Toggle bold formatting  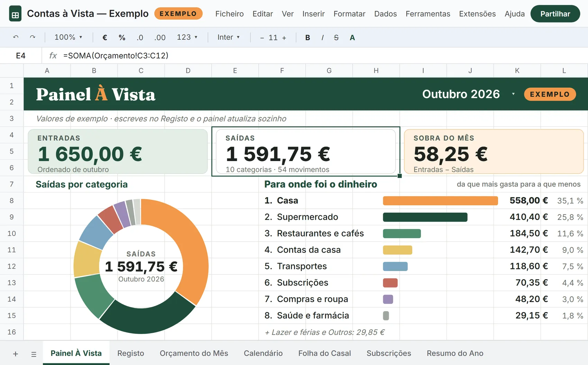[307, 37]
